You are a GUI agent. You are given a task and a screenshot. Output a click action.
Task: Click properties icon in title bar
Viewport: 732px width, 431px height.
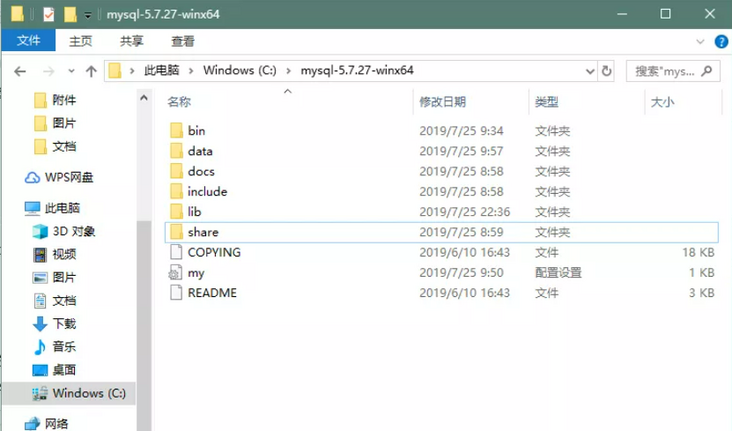(48, 14)
